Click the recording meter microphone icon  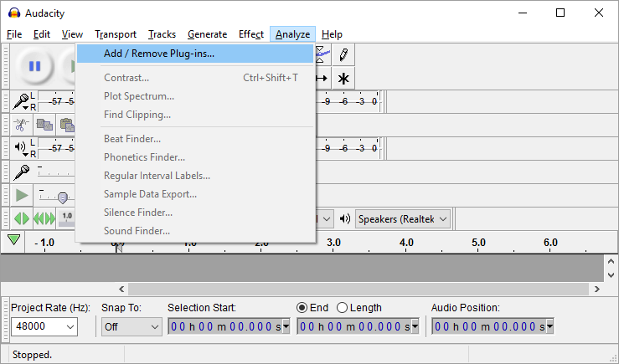(21, 102)
